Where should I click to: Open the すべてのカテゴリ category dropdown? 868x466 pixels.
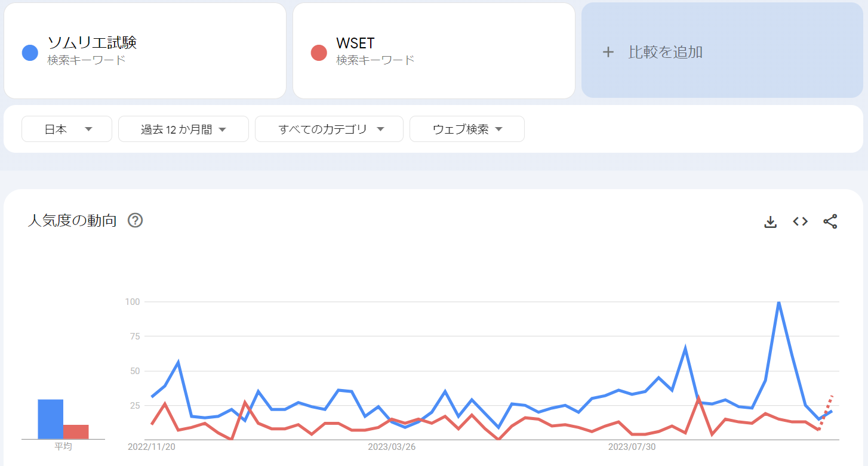coord(329,129)
